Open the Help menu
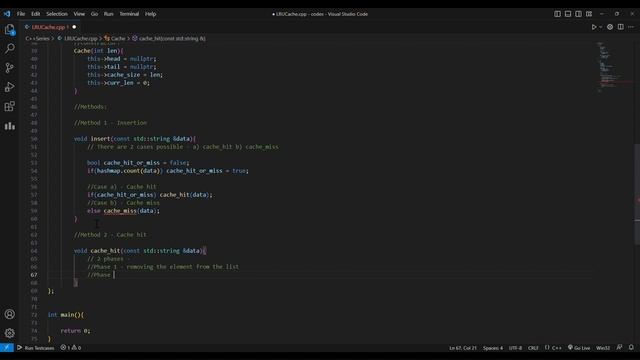This screenshot has height=360, width=640. pyautogui.click(x=151, y=14)
